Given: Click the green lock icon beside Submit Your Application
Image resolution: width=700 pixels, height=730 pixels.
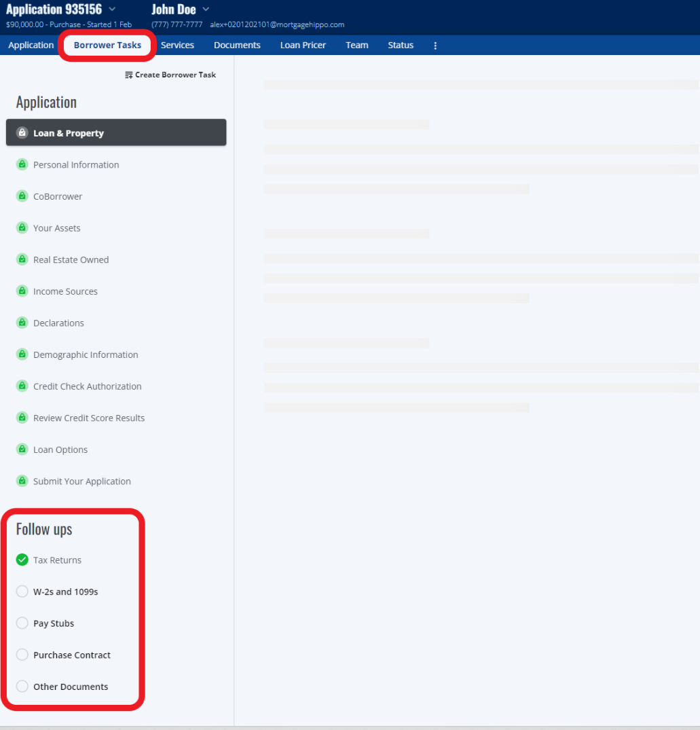Looking at the screenshot, I should click(22, 481).
